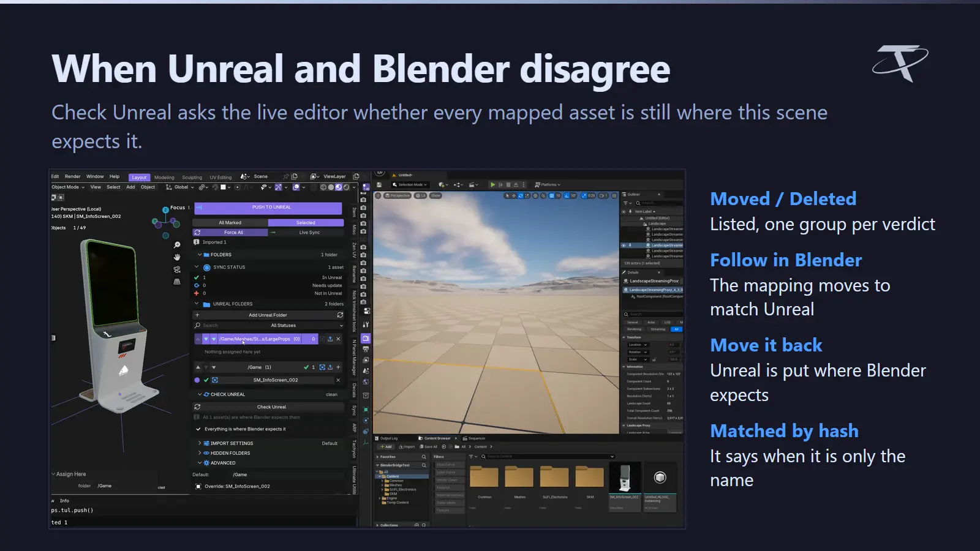The width and height of the screenshot is (980, 551).
Task: Open Blender Help menu
Action: pyautogui.click(x=115, y=176)
